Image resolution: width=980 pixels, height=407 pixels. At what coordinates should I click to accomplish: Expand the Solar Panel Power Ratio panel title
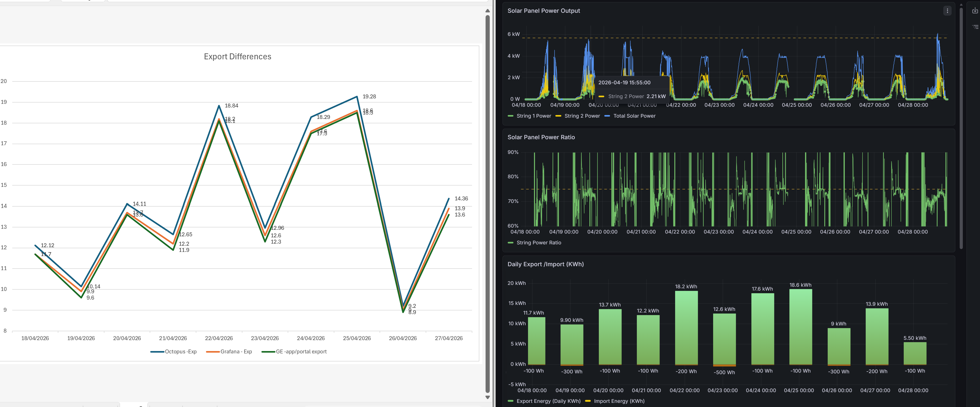tap(541, 137)
